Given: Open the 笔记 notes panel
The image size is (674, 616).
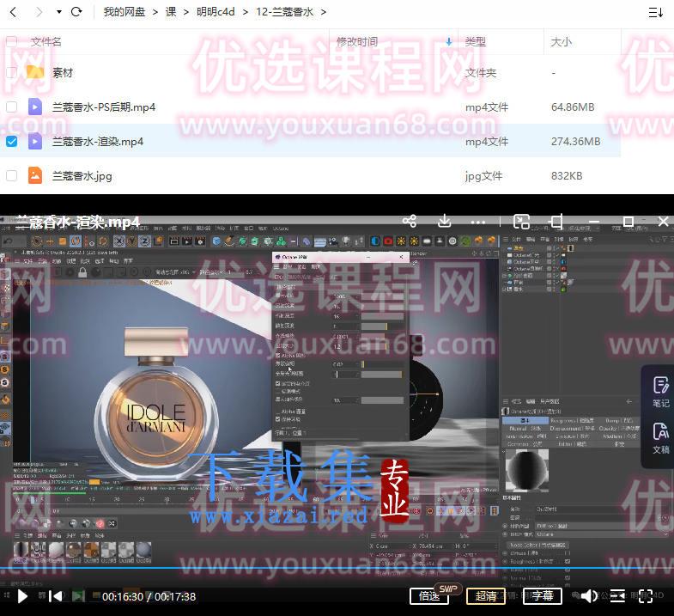Looking at the screenshot, I should point(660,392).
